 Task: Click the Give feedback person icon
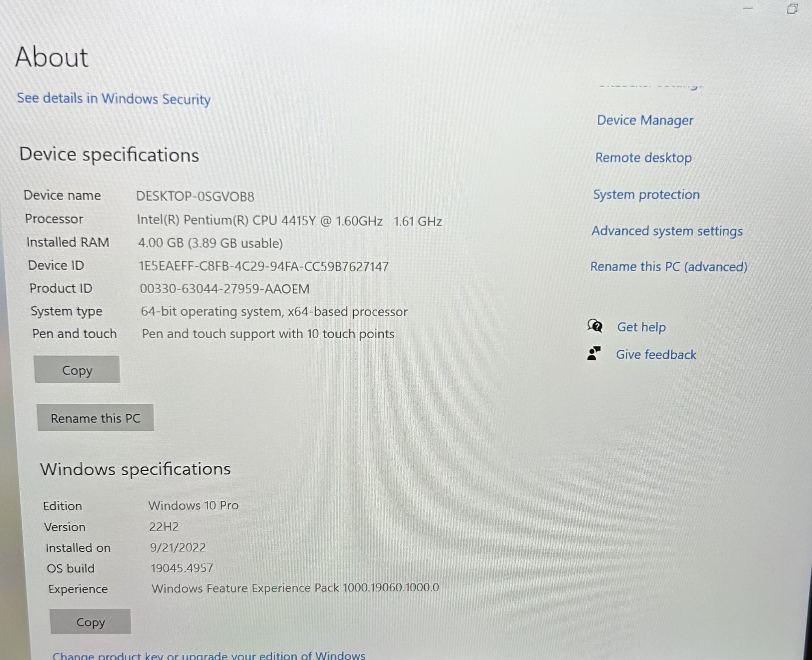click(594, 354)
